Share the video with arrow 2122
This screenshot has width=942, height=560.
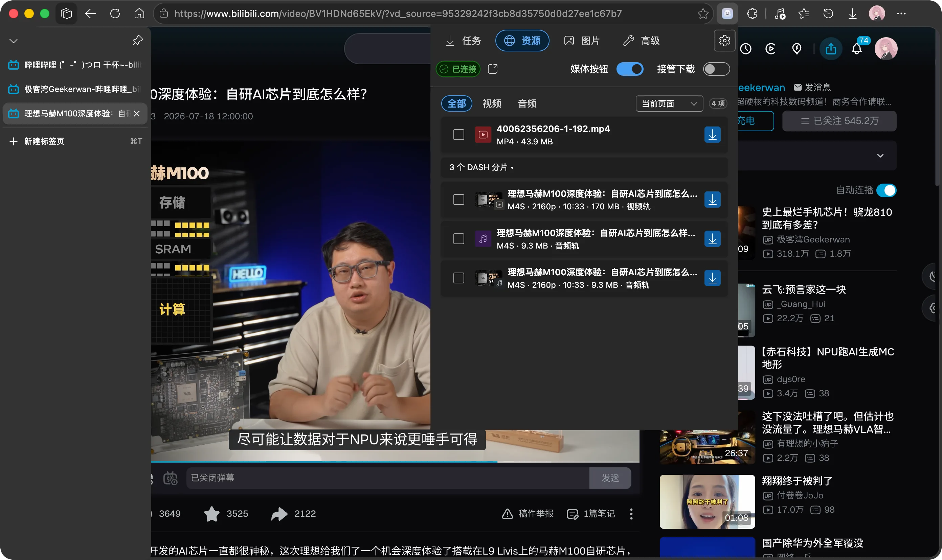pos(279,514)
